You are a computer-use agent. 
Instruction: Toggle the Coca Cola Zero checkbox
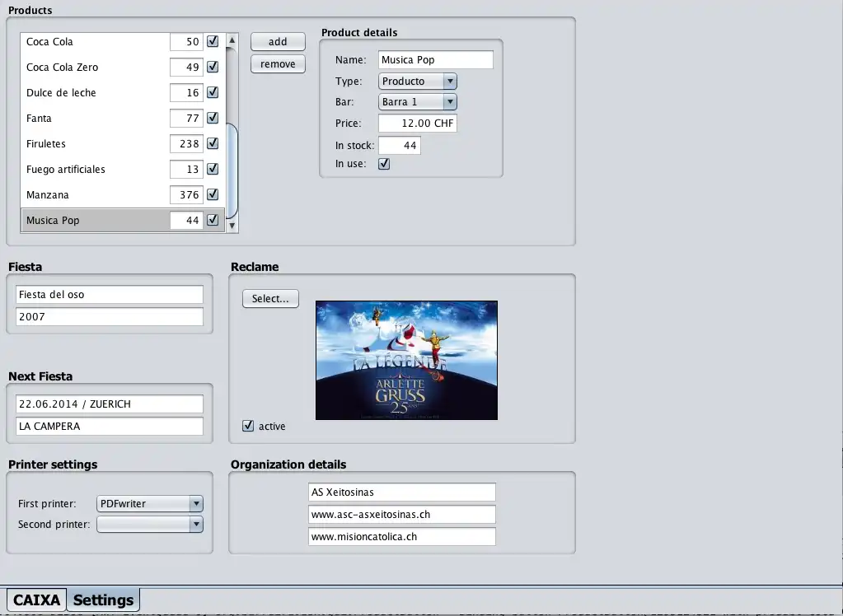tap(213, 67)
